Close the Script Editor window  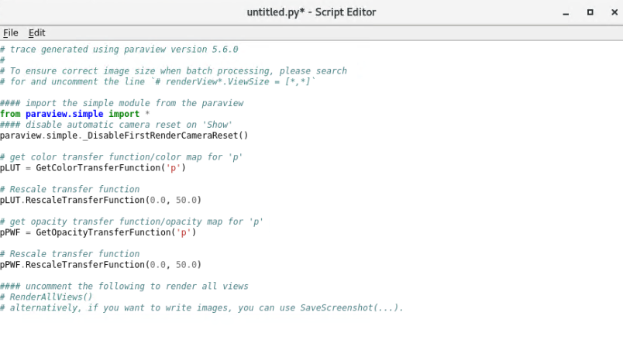tap(611, 12)
